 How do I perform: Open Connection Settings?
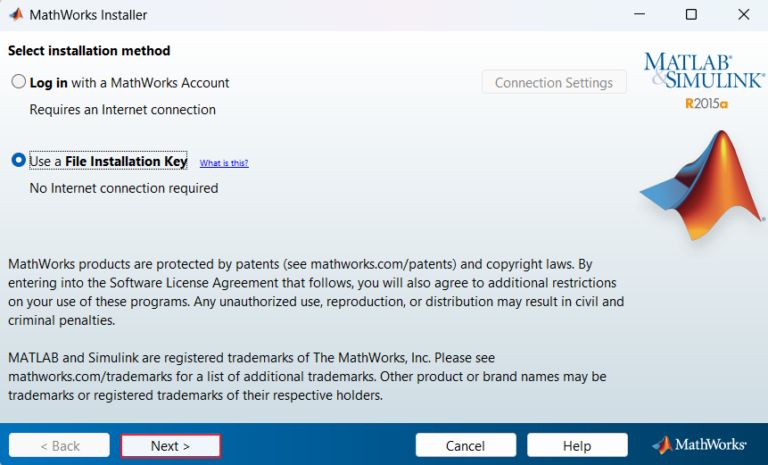[554, 82]
